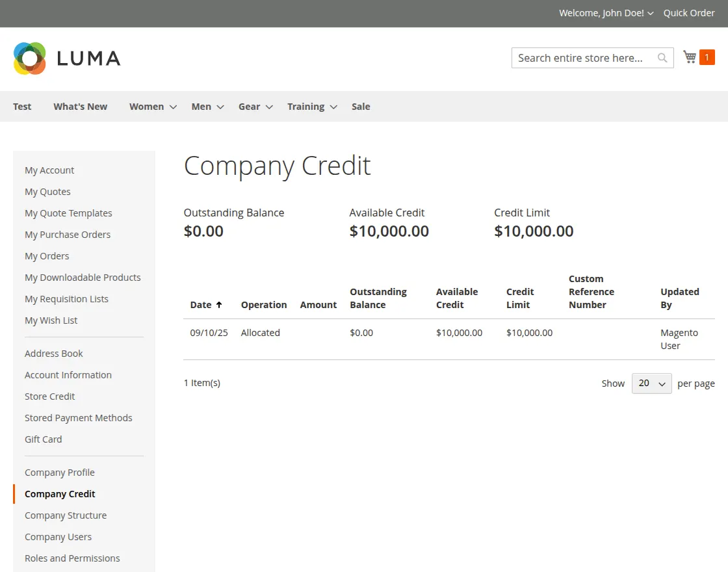Click the 1 Item(s) count text

point(202,383)
